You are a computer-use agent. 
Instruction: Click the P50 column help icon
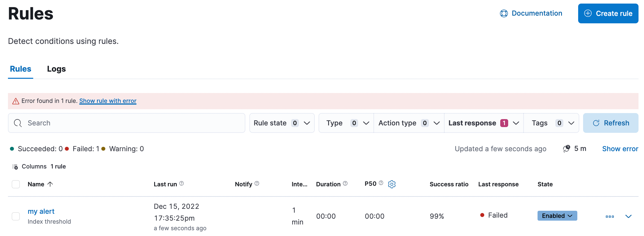pyautogui.click(x=381, y=183)
